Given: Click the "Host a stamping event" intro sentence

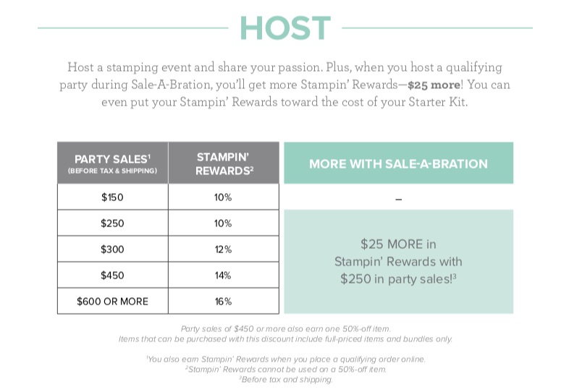Looking at the screenshot, I should point(195,67).
